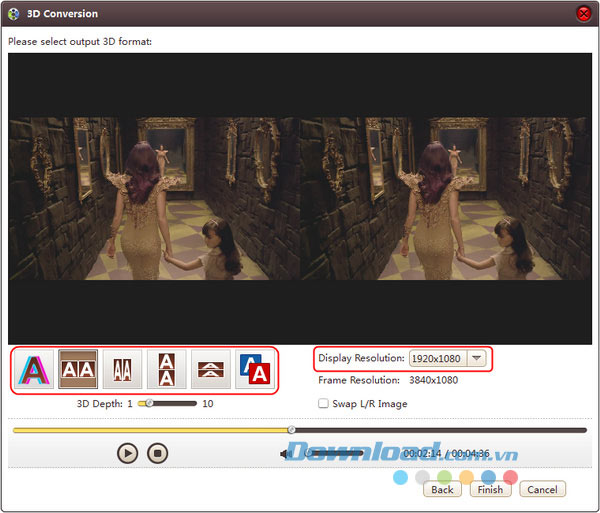This screenshot has width=600, height=513.
Task: Select the blue/red overlapping A format icon
Action: tap(255, 370)
